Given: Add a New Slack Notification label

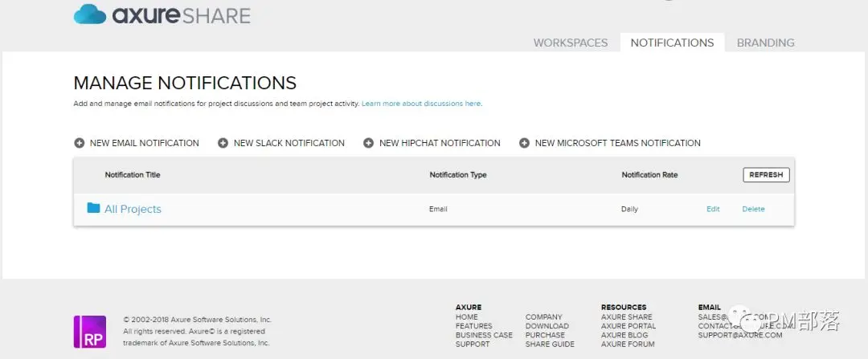Looking at the screenshot, I should [289, 143].
